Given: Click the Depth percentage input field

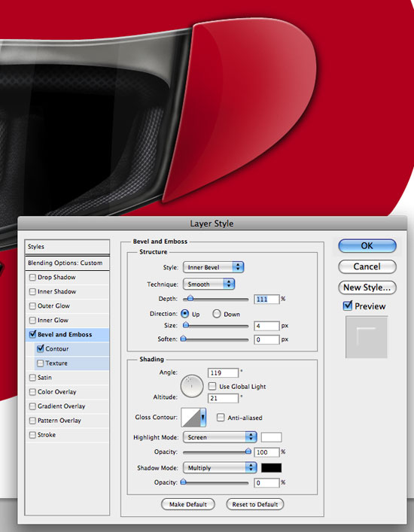Looking at the screenshot, I should (x=266, y=299).
